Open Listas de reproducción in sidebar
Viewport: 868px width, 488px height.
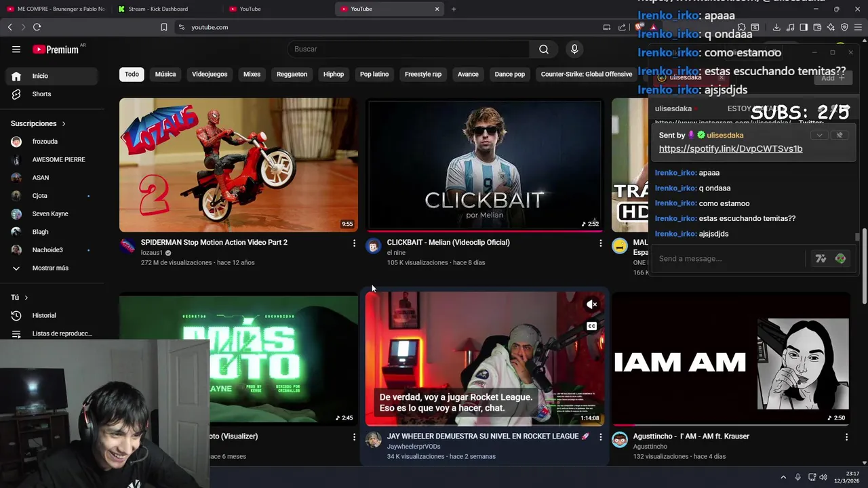click(53, 333)
